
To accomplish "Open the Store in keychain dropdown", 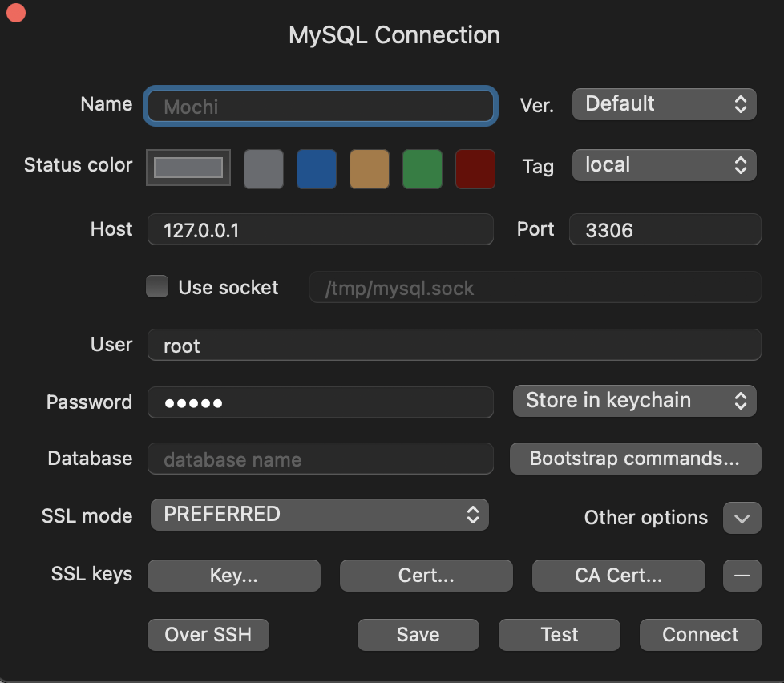I will pos(634,400).
